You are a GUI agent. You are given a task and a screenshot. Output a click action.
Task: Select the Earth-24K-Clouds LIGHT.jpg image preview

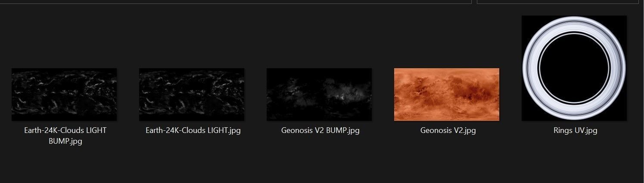[x=192, y=94]
